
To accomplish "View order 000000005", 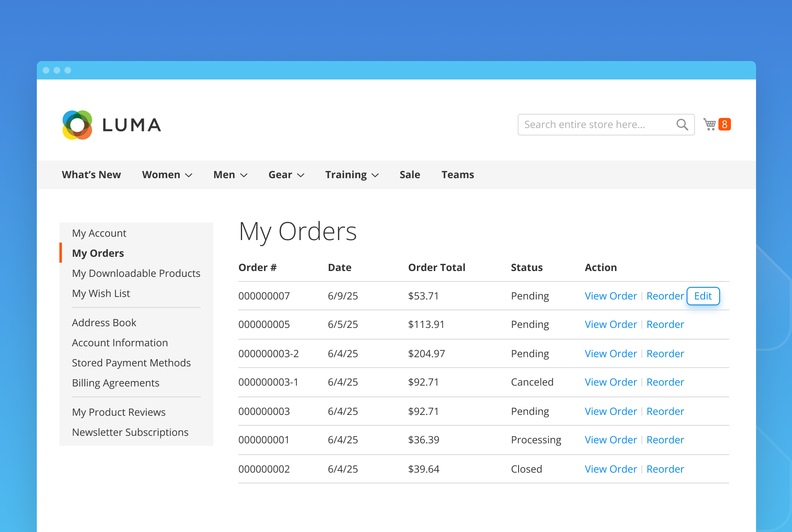I will coord(611,324).
